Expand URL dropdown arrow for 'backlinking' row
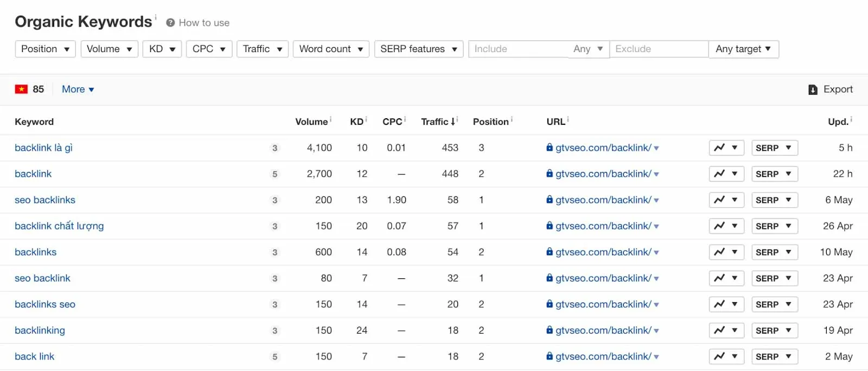The height and width of the screenshot is (371, 868). (x=656, y=331)
